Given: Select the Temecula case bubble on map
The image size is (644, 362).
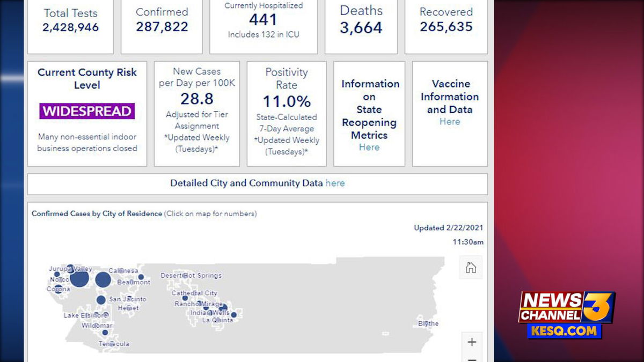Looking at the screenshot, I should coord(105,333).
